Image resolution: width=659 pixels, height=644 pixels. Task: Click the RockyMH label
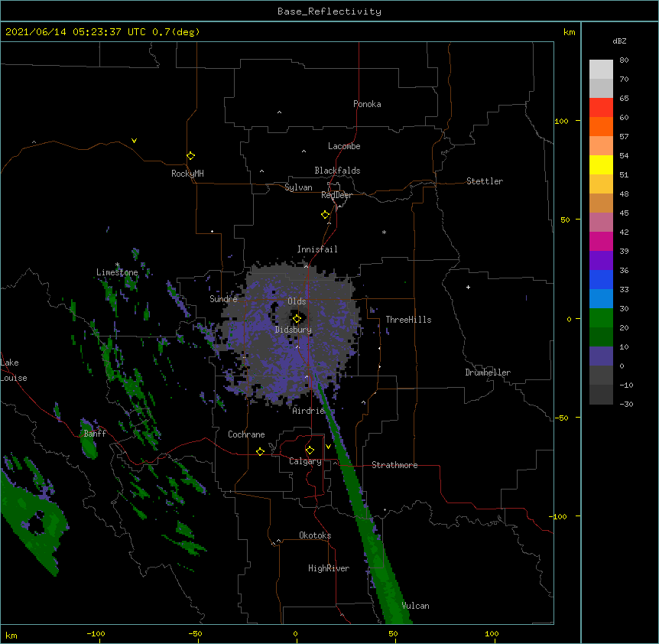pos(187,174)
